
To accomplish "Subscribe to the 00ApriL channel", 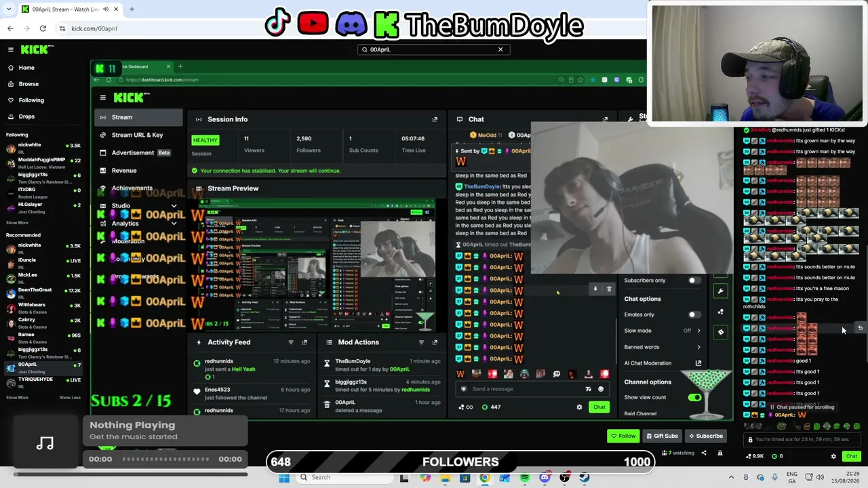I will 705,436.
